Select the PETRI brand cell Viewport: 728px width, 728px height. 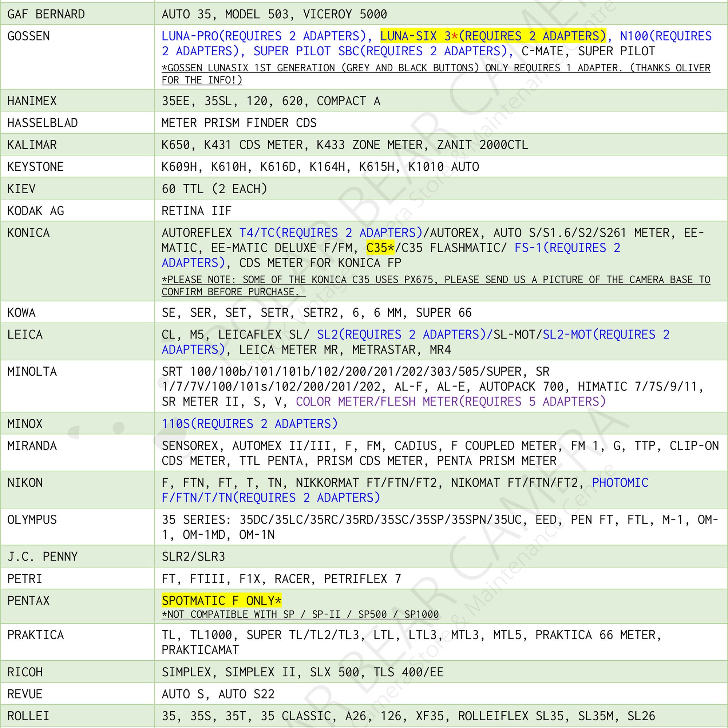pyautogui.click(x=77, y=578)
